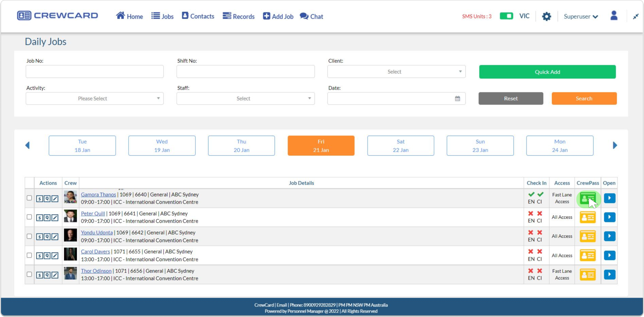Switch to the Sat 22 Jan tab
The width and height of the screenshot is (644, 317).
coord(400,146)
